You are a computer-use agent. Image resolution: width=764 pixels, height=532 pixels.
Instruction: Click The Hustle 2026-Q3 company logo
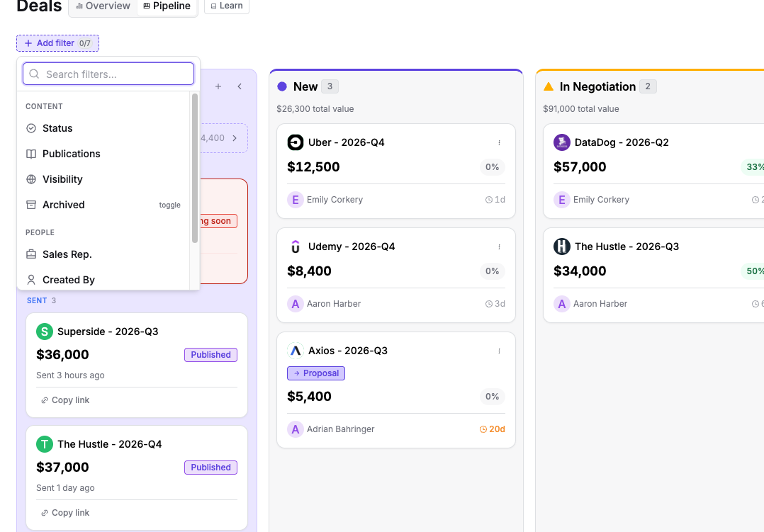click(x=562, y=247)
